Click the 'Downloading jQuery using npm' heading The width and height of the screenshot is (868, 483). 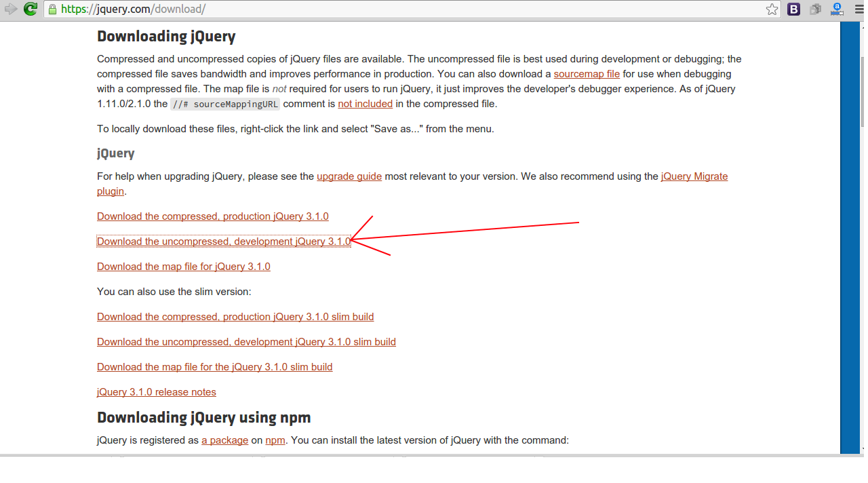204,417
